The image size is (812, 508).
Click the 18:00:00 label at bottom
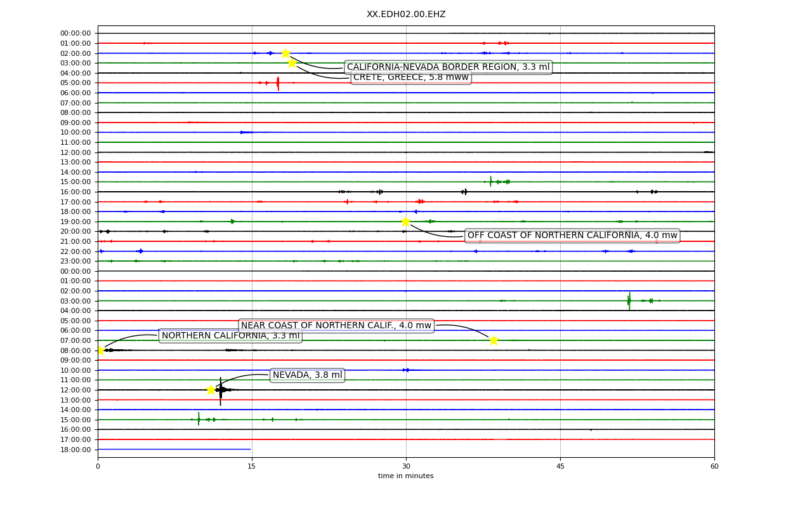tap(77, 450)
